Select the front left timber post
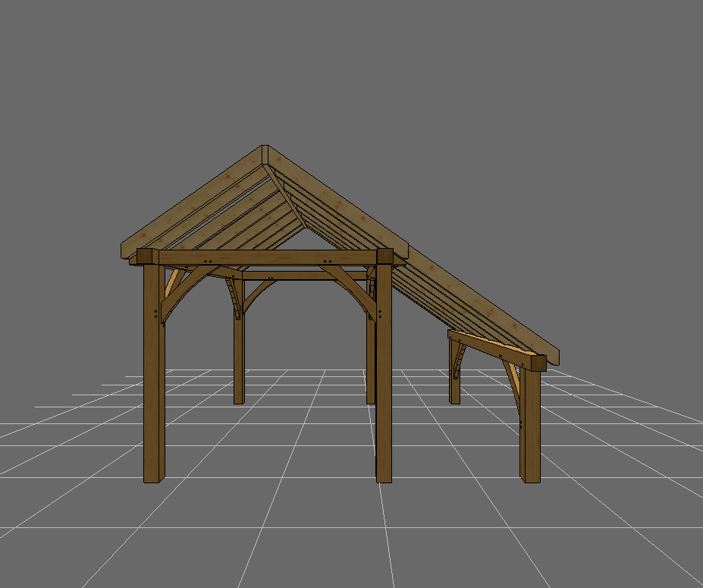Screen dimensions: 703x588 click(154, 395)
